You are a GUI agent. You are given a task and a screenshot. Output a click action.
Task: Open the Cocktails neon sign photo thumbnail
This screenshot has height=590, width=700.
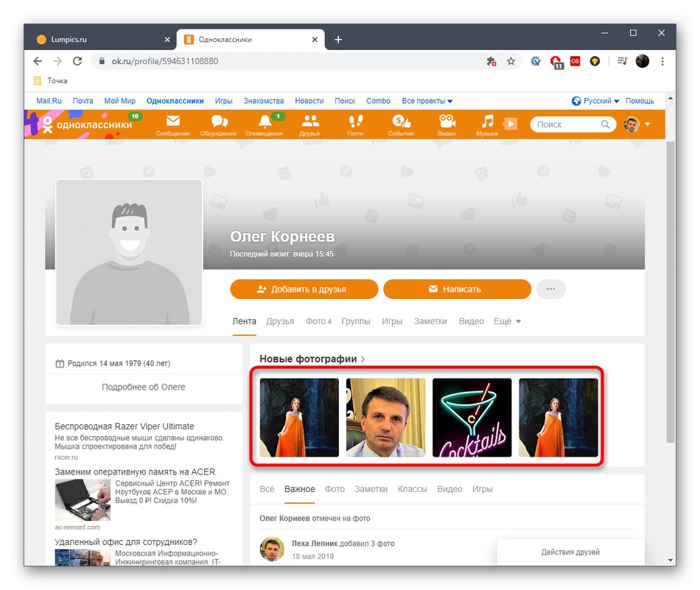(x=472, y=418)
